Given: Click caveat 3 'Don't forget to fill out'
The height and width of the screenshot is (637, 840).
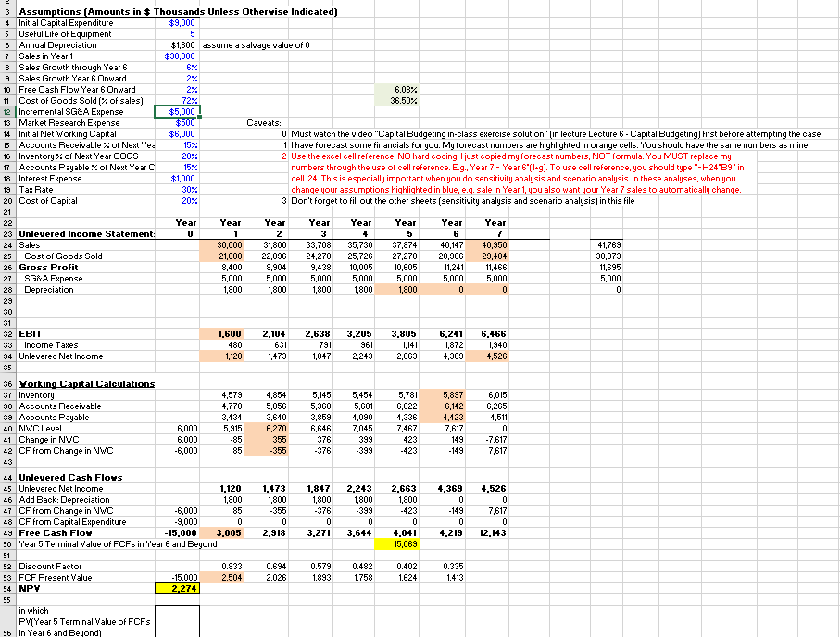Looking at the screenshot, I should coord(462,201).
